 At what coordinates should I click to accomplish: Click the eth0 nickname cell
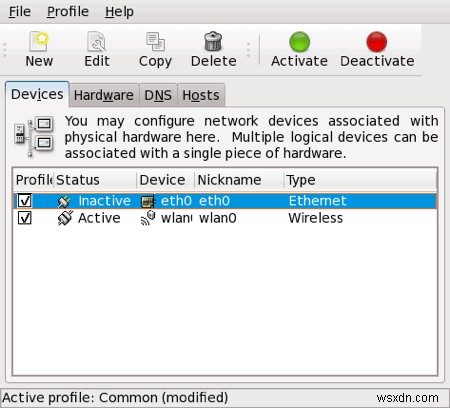click(214, 201)
